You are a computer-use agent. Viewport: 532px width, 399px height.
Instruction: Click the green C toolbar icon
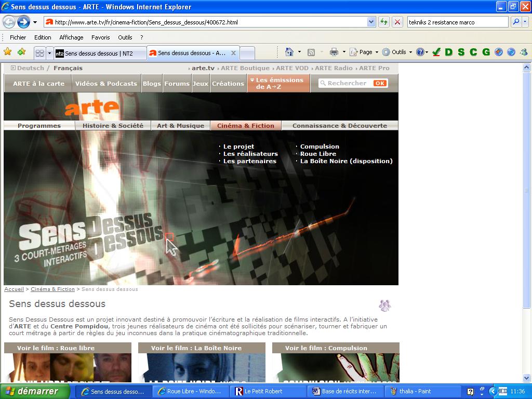point(473,52)
